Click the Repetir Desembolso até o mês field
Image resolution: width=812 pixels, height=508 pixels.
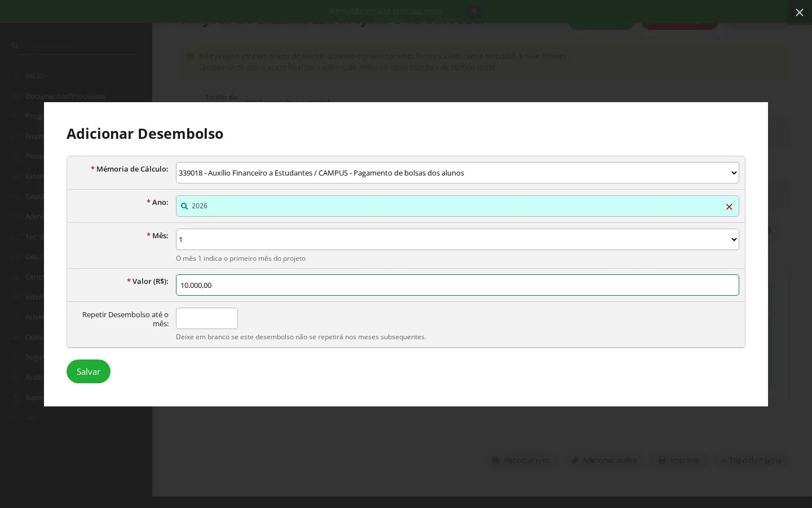tap(207, 318)
